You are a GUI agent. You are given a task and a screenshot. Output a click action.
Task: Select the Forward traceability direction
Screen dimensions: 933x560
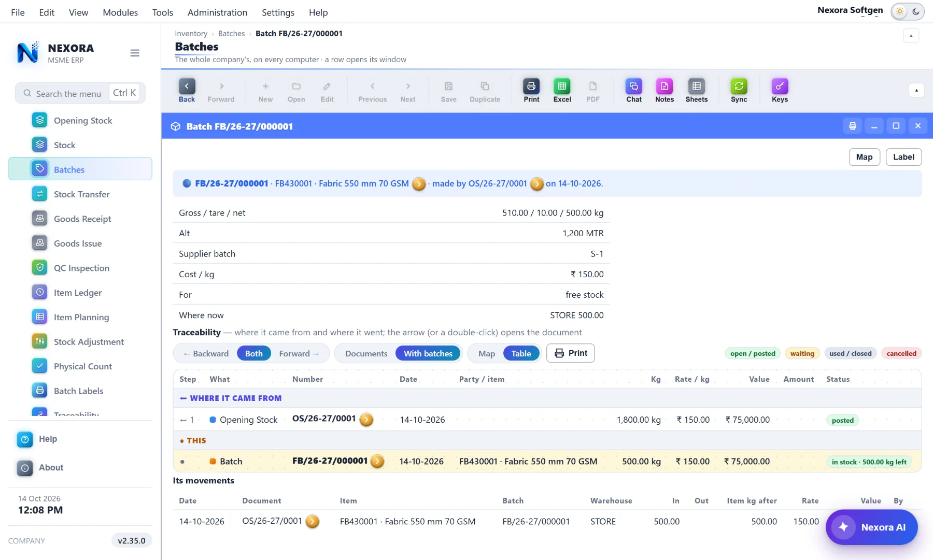tap(299, 353)
